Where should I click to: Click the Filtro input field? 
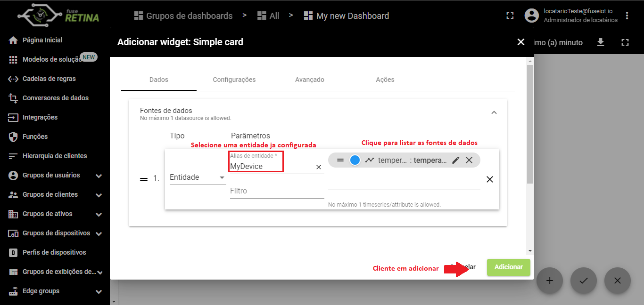(x=277, y=191)
